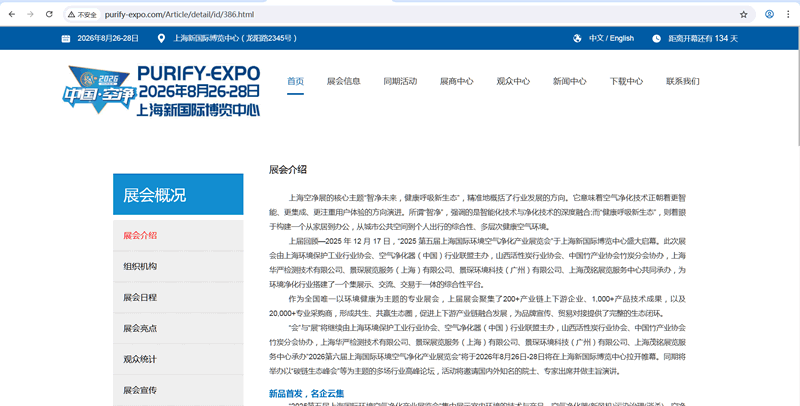Expand the 展商中心 navigation menu
800x406 pixels.
(456, 81)
